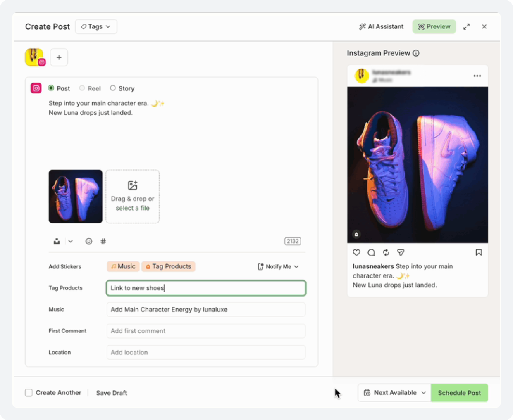
Task: Click the preview profile avatar
Action: [x=362, y=76]
